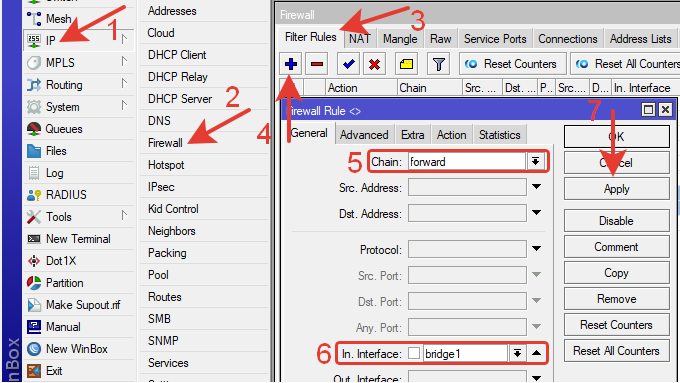Click the Protocol input field
Viewport: 680px width, 383px height.
(467, 250)
